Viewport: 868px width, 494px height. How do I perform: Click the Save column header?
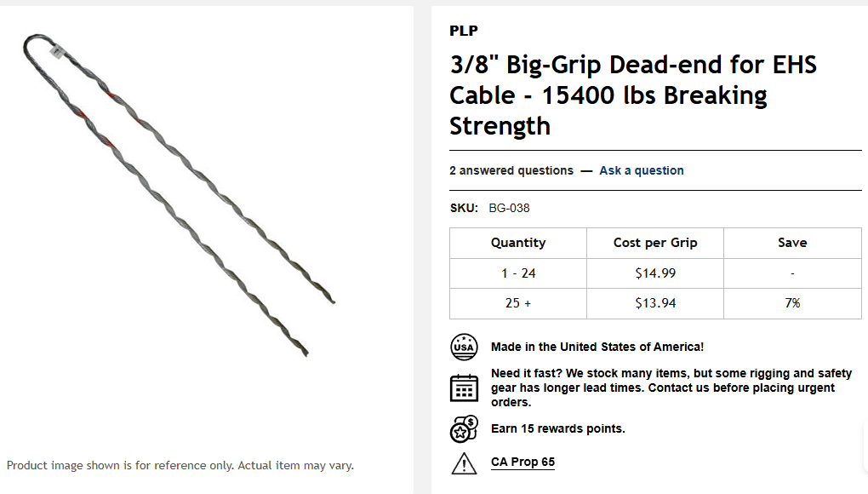point(792,243)
